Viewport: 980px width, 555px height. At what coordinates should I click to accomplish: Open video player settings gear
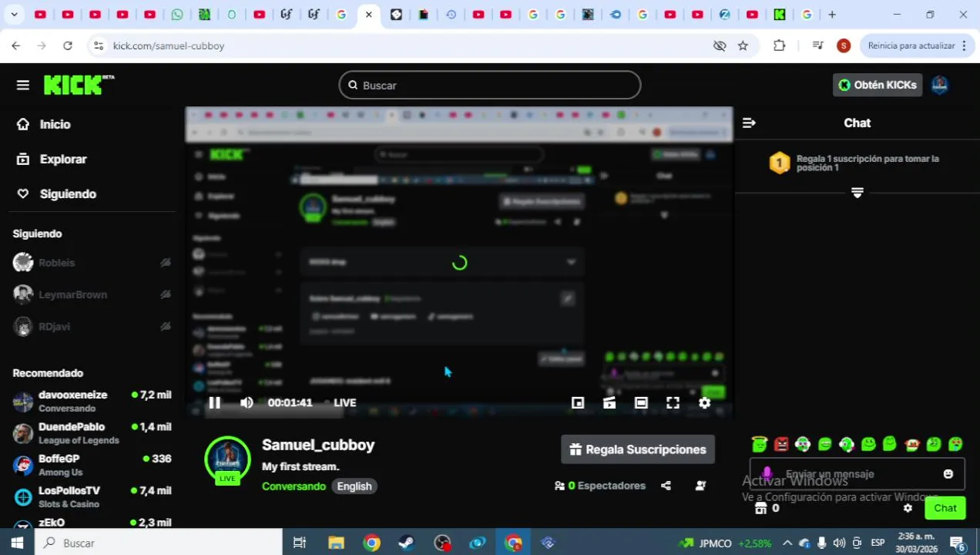click(x=704, y=402)
